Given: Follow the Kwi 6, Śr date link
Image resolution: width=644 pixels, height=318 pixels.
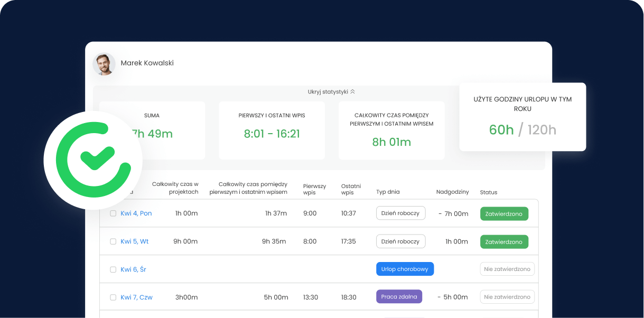Looking at the screenshot, I should coord(134,269).
